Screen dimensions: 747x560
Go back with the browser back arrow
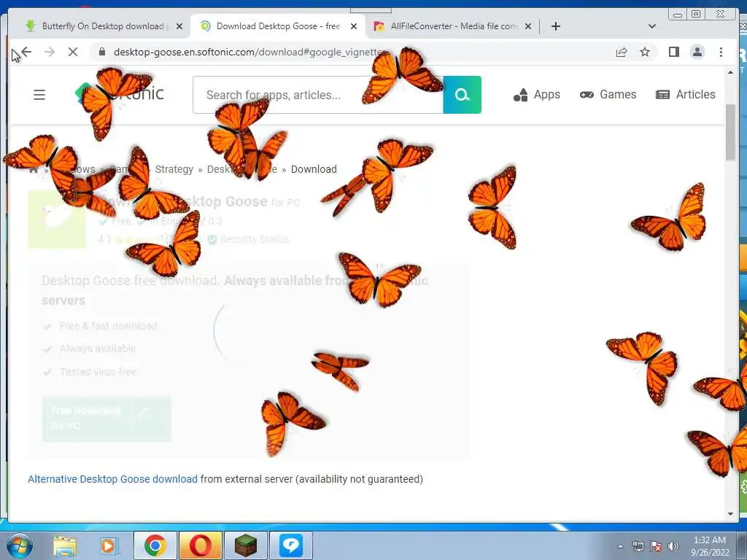[x=27, y=52]
